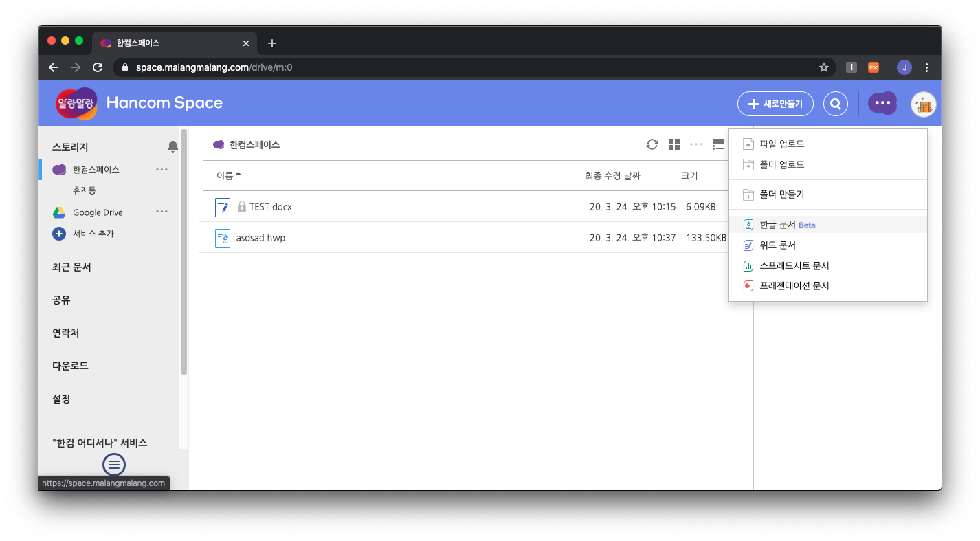
Task: Click the purple cloud icon in breadcrumb
Action: (219, 144)
